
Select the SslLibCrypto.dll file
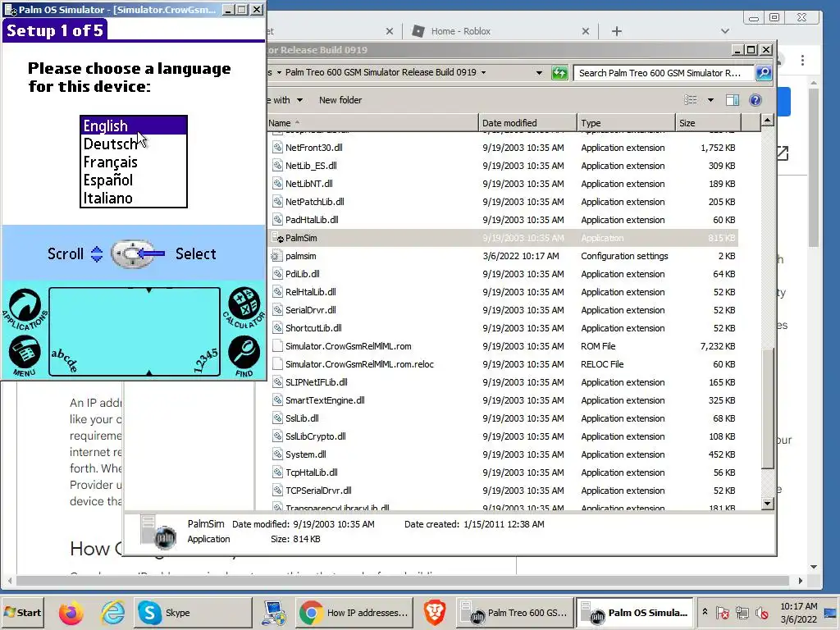point(316,436)
